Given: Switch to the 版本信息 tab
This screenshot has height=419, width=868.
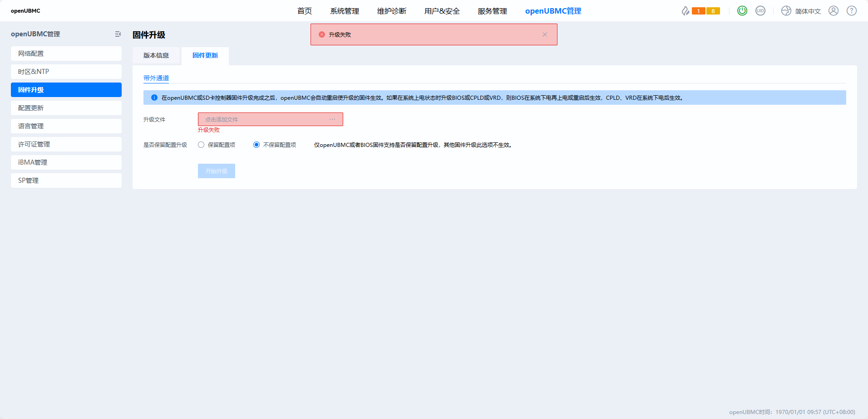Looking at the screenshot, I should (156, 56).
